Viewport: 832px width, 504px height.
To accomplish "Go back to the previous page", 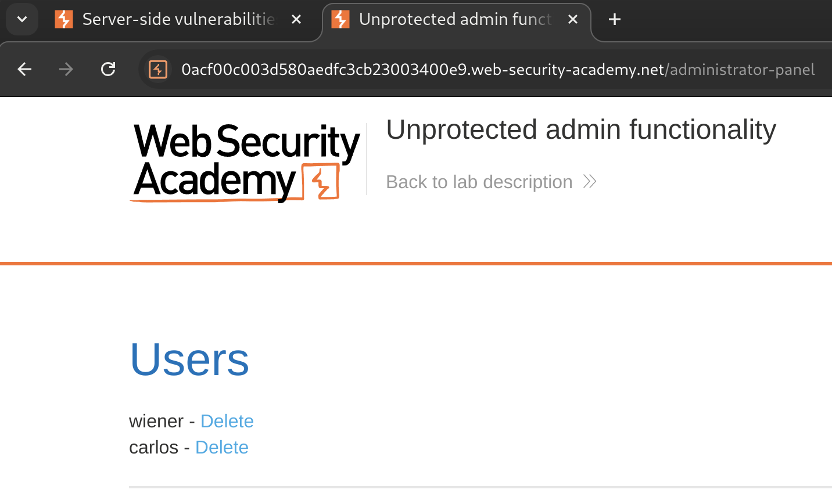I will (x=24, y=70).
